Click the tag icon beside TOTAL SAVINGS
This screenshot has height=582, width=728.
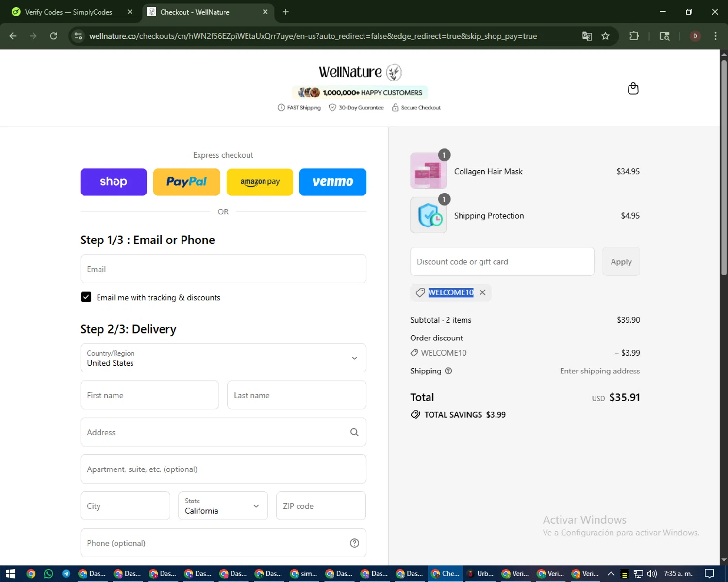[x=415, y=415]
